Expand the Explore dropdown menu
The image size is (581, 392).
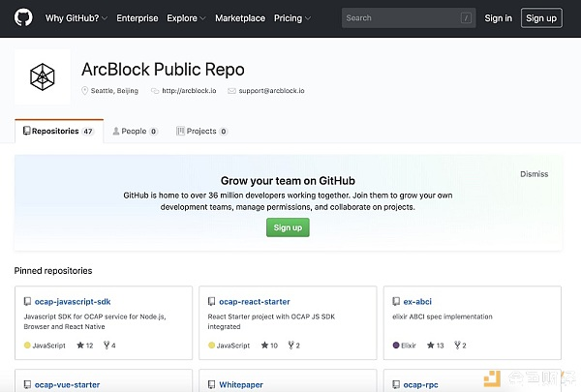click(x=186, y=18)
